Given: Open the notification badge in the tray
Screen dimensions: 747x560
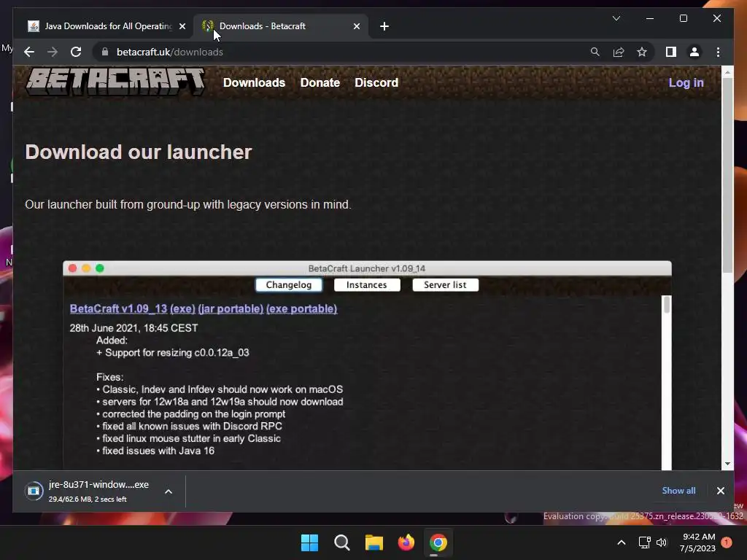Looking at the screenshot, I should (727, 542).
